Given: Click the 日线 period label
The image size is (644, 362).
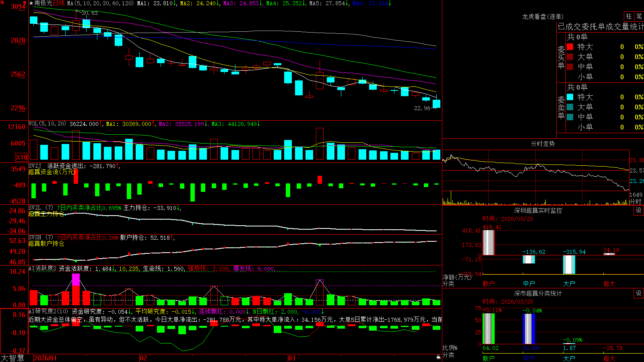Looking at the screenshot, I should pos(59,3).
